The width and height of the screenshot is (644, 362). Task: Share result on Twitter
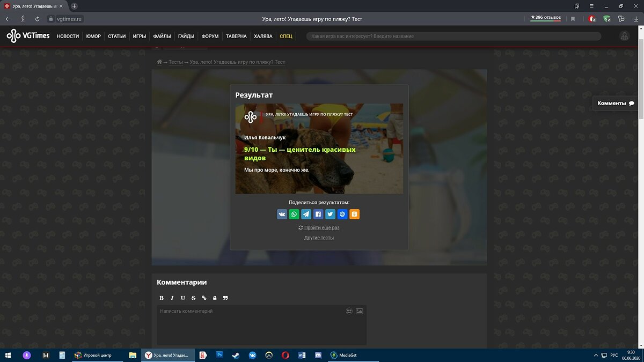[x=330, y=215]
